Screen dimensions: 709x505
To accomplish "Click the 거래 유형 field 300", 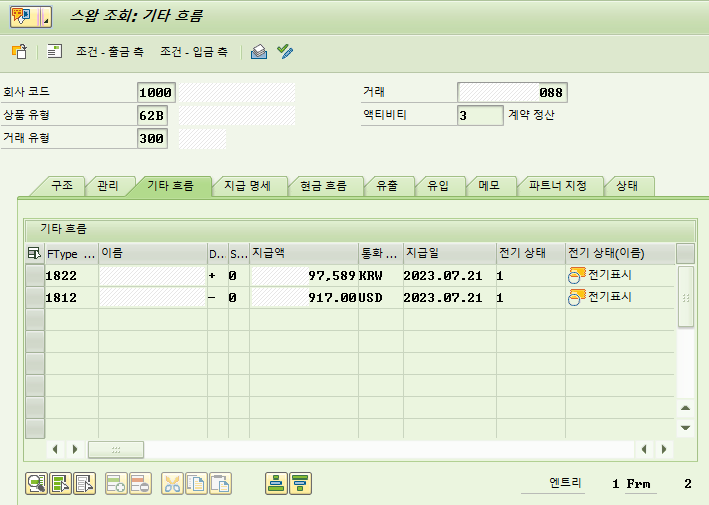I will pos(152,138).
